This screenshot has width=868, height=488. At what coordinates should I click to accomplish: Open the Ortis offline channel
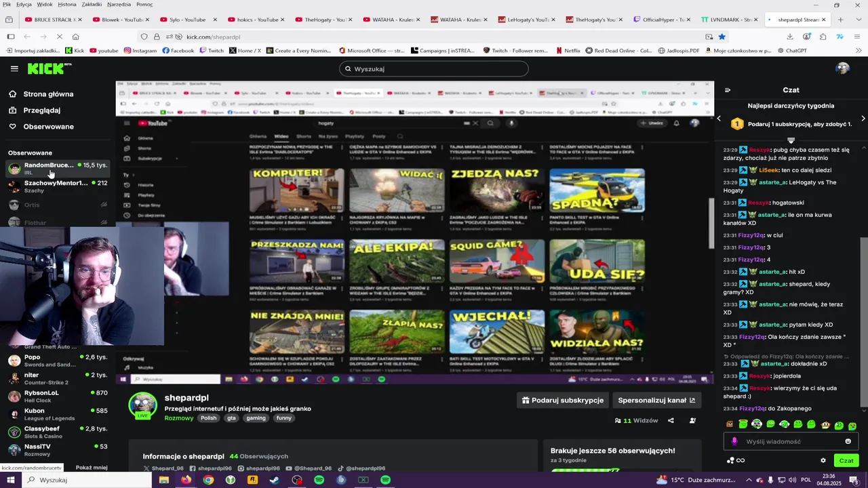[58, 205]
